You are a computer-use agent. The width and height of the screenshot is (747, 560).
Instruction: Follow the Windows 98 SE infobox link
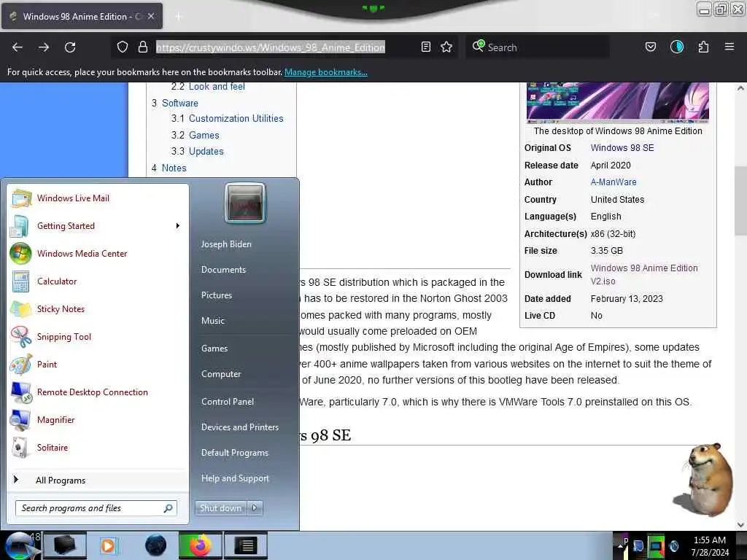[x=622, y=148]
